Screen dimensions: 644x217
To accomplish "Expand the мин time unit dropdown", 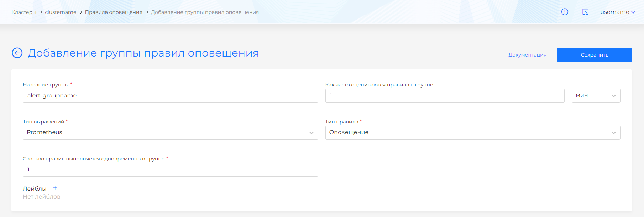I will [596, 96].
